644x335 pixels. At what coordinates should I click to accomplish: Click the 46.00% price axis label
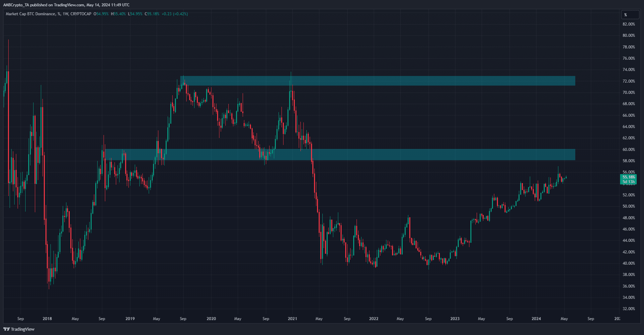(x=629, y=229)
